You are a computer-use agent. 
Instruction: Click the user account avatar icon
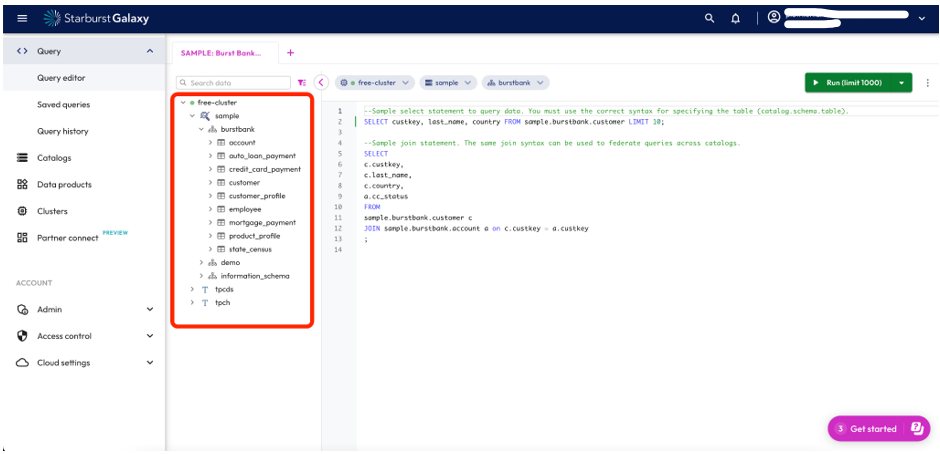click(774, 17)
